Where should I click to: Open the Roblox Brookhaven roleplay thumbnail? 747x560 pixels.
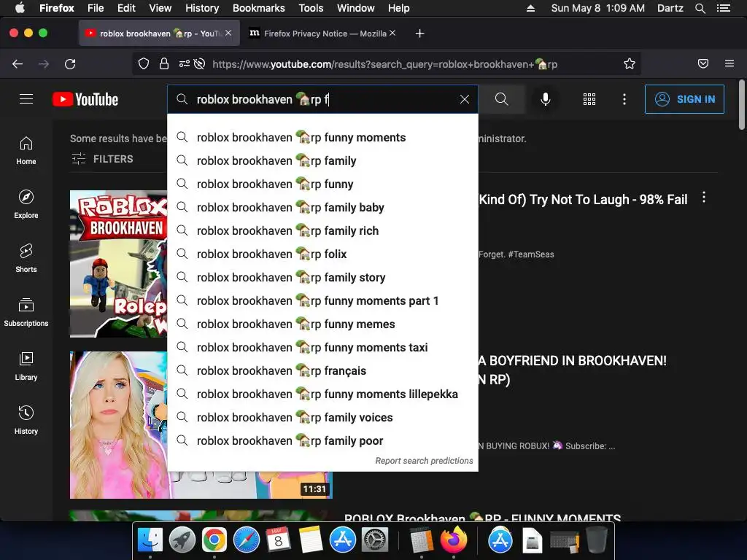[119, 264]
